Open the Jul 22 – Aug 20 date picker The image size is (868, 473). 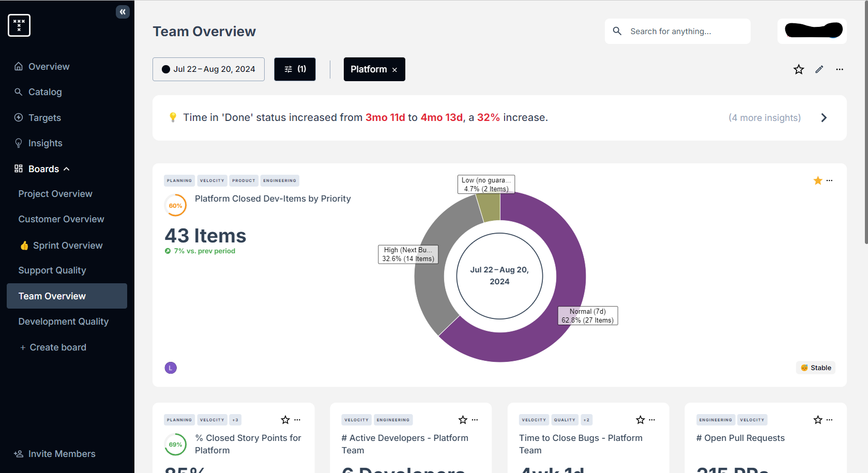pyautogui.click(x=208, y=69)
